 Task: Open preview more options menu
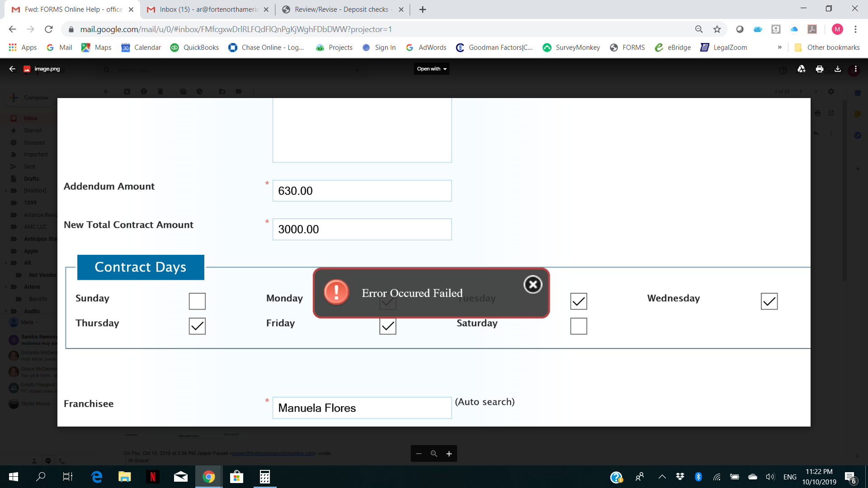[x=855, y=69]
